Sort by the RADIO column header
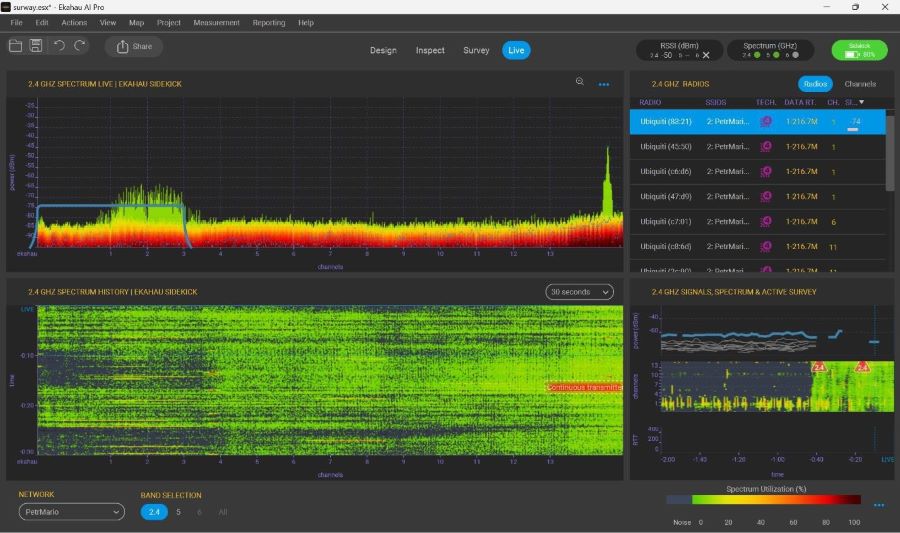The height and width of the screenshot is (533, 900). pos(650,102)
